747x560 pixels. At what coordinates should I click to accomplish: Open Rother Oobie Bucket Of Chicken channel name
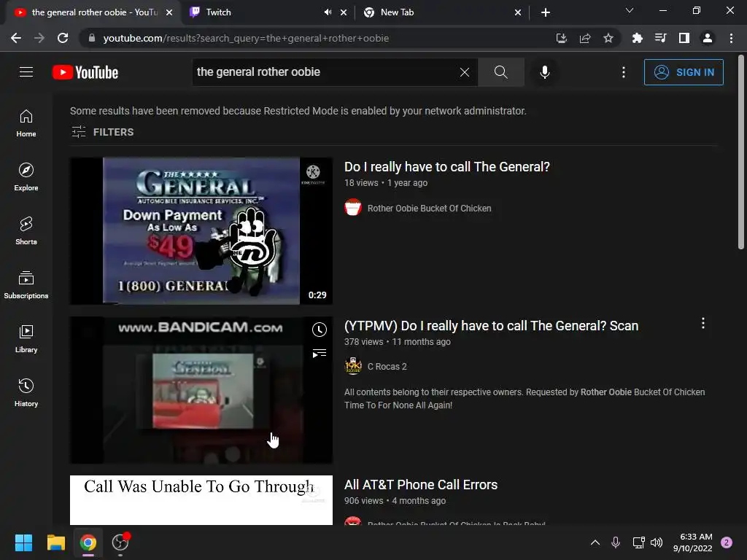[x=429, y=208]
